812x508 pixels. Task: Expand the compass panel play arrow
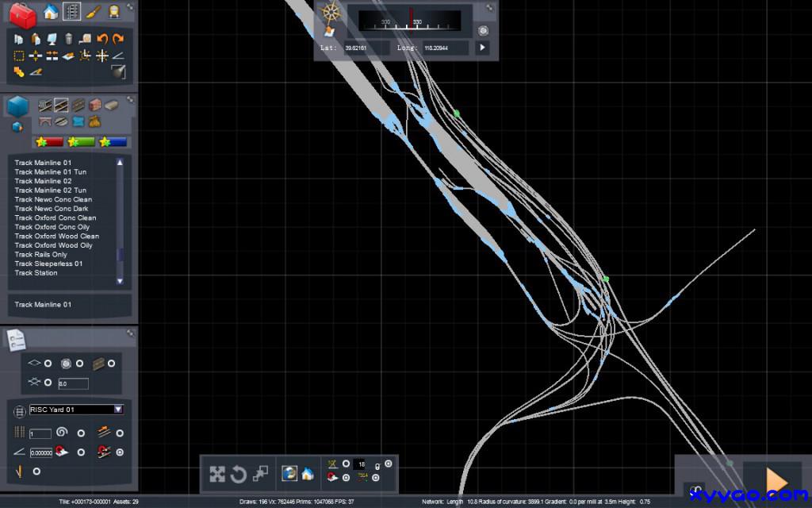pos(482,48)
